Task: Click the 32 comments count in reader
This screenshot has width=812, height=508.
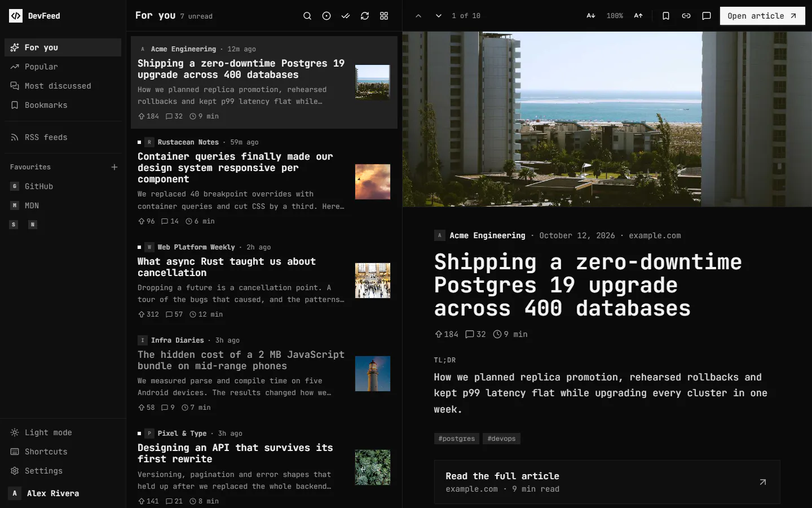Action: point(475,334)
